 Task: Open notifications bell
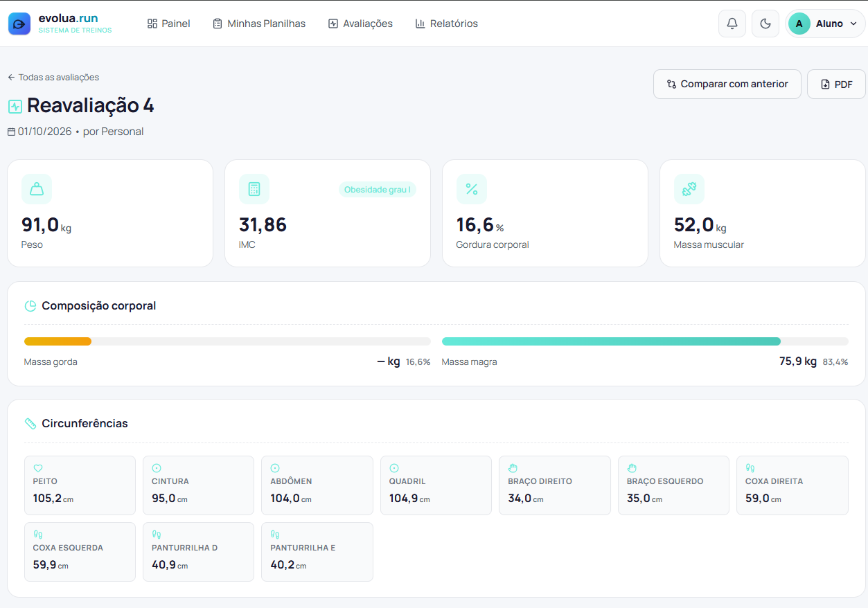click(732, 24)
